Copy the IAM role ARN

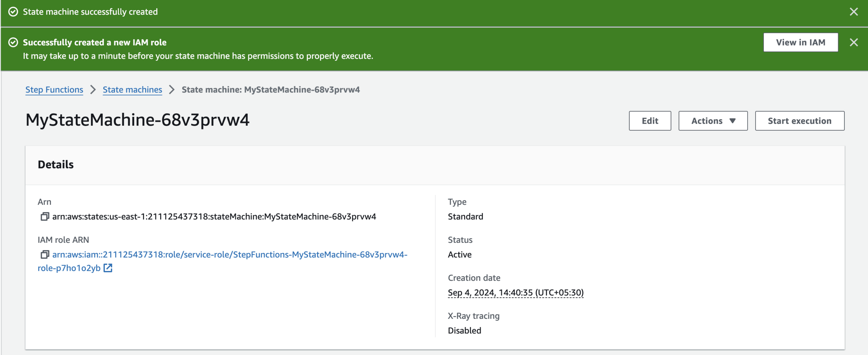(45, 255)
